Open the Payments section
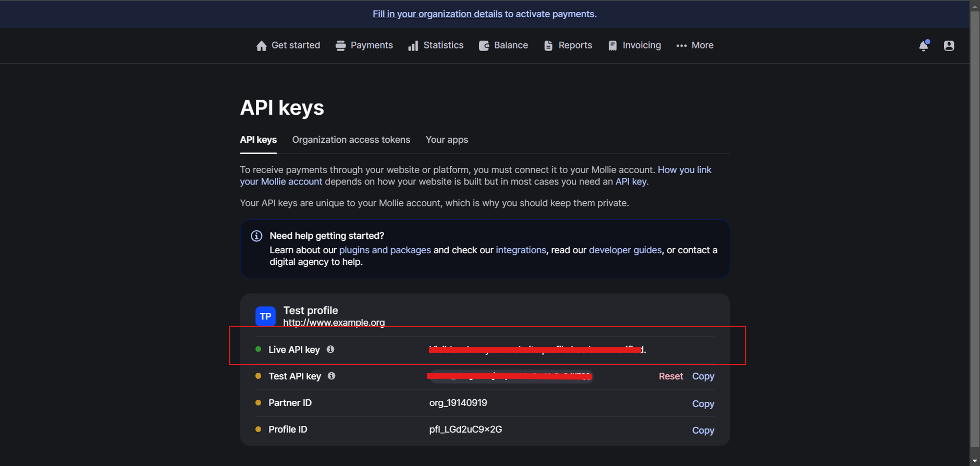980x466 pixels. click(364, 45)
